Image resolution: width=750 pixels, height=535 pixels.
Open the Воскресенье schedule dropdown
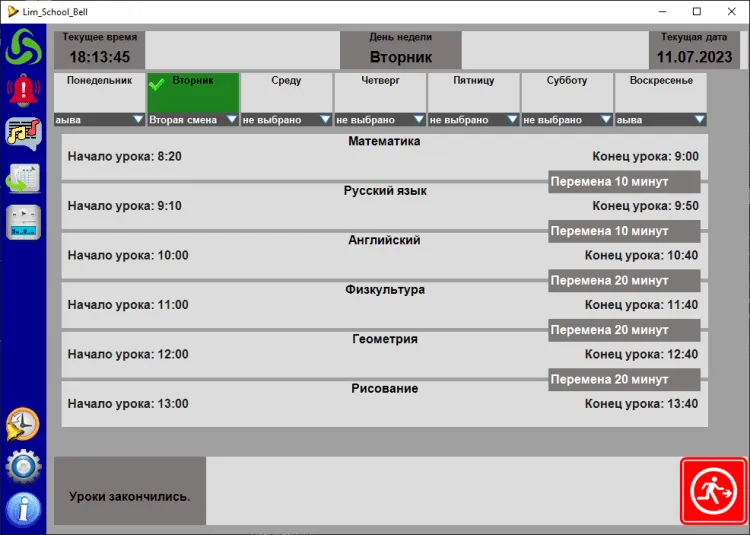click(699, 120)
